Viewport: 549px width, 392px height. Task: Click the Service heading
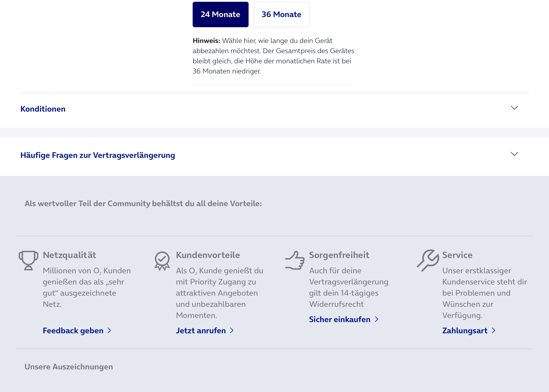click(x=457, y=255)
